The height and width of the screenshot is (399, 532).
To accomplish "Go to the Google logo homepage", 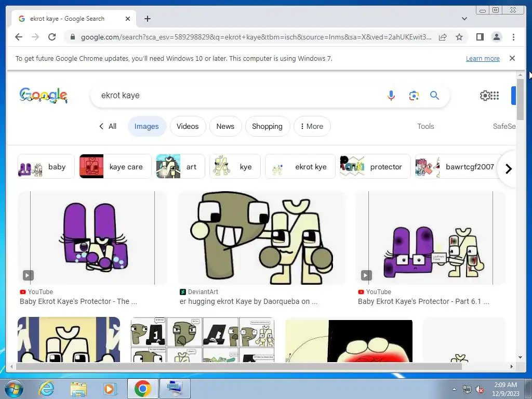I will (44, 96).
